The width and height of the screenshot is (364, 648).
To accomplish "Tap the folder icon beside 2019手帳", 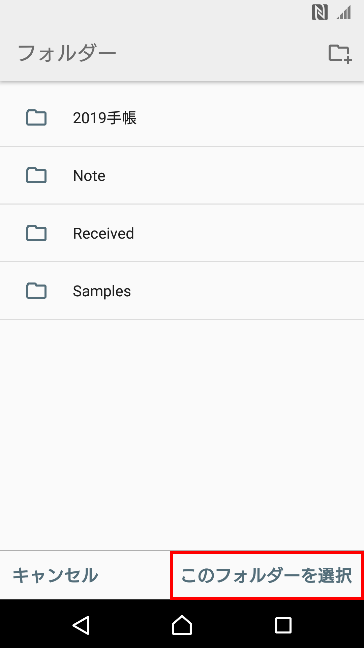I will (x=36, y=118).
